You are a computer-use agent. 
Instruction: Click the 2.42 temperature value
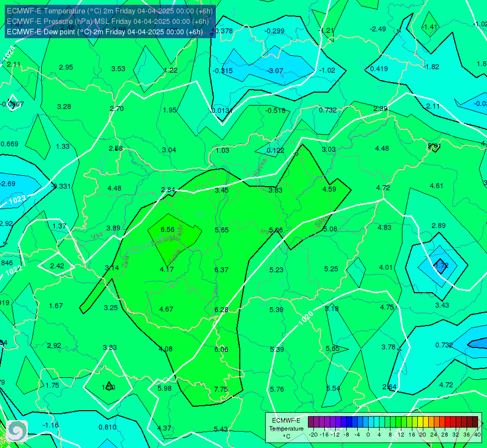point(57,266)
